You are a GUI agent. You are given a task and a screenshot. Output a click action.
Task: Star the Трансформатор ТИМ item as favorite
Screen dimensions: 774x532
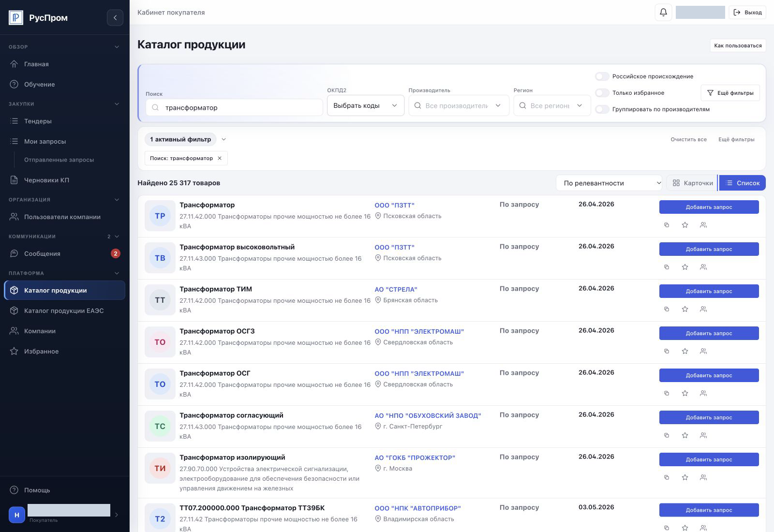tap(685, 309)
